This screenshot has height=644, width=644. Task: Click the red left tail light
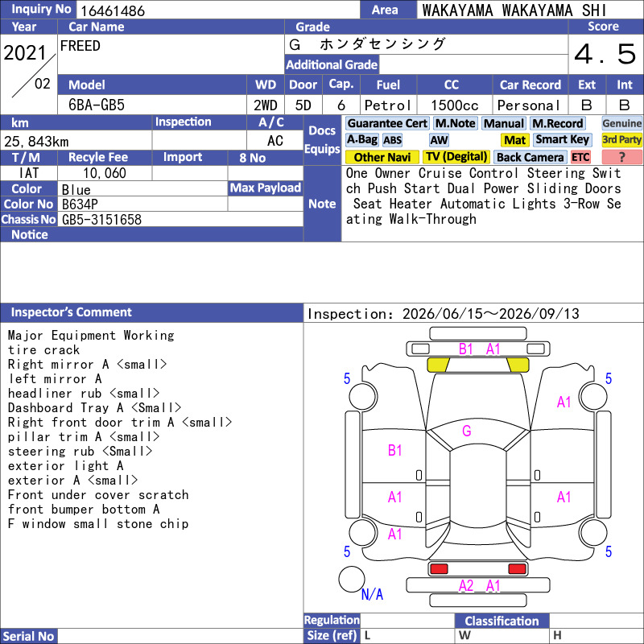[x=438, y=569]
